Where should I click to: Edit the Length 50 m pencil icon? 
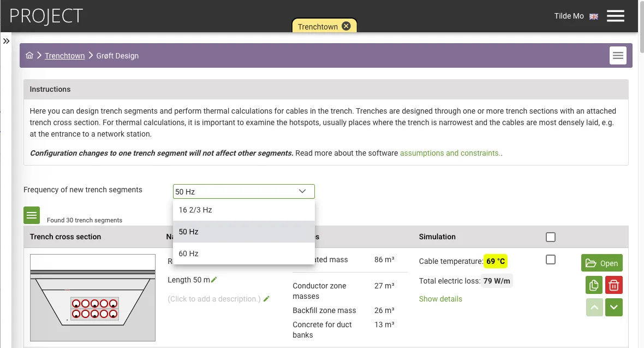[214, 280]
